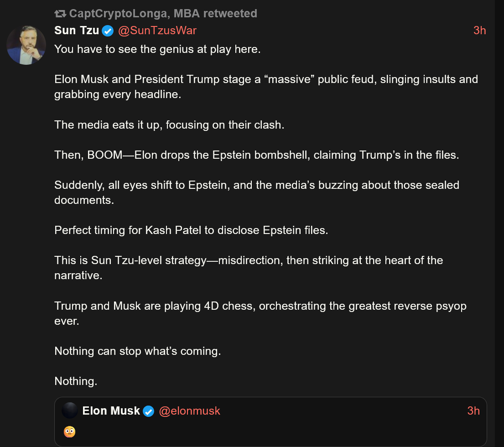Open the @elonmusk handle link
The image size is (504, 447).
click(x=190, y=411)
